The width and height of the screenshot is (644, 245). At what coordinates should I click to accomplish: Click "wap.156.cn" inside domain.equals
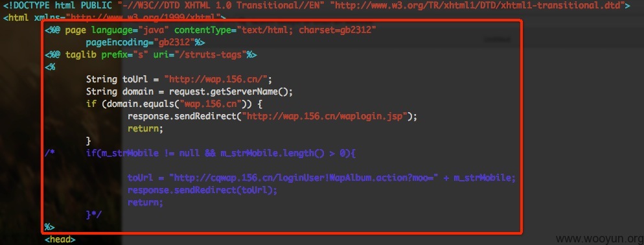(211, 104)
